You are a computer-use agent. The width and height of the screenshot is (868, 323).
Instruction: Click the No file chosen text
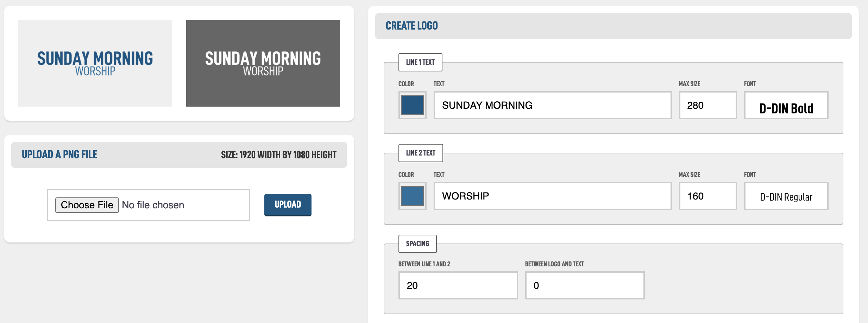click(x=153, y=205)
